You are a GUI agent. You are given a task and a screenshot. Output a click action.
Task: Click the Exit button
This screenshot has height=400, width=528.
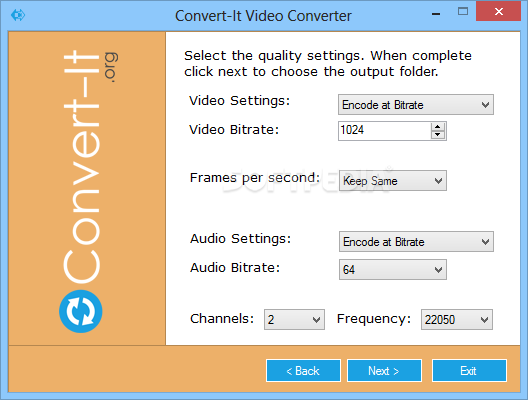[x=469, y=371]
